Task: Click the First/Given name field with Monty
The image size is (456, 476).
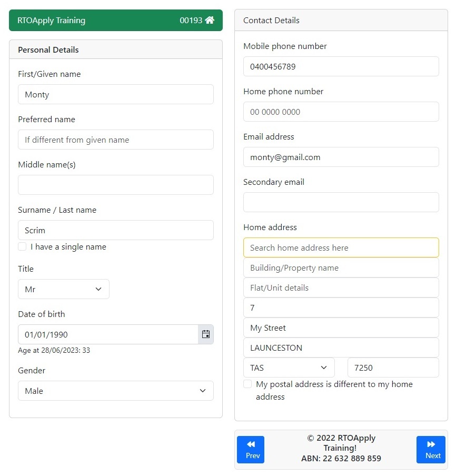Action: pyautogui.click(x=116, y=94)
